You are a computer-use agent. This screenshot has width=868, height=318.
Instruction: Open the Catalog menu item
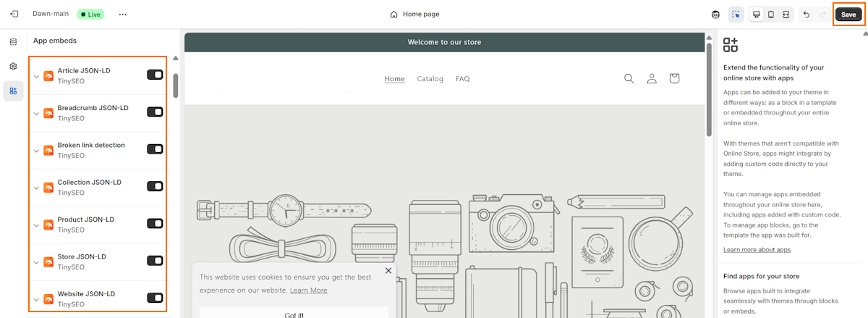pos(430,78)
